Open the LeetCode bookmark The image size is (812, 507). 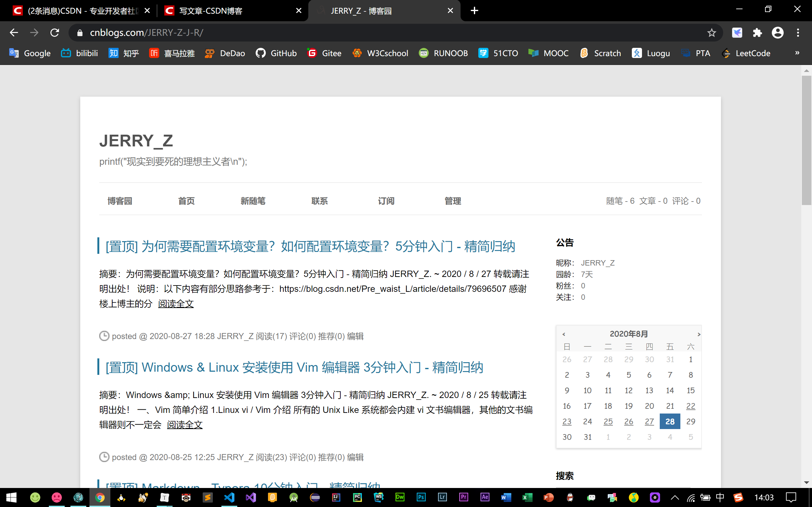click(x=746, y=53)
